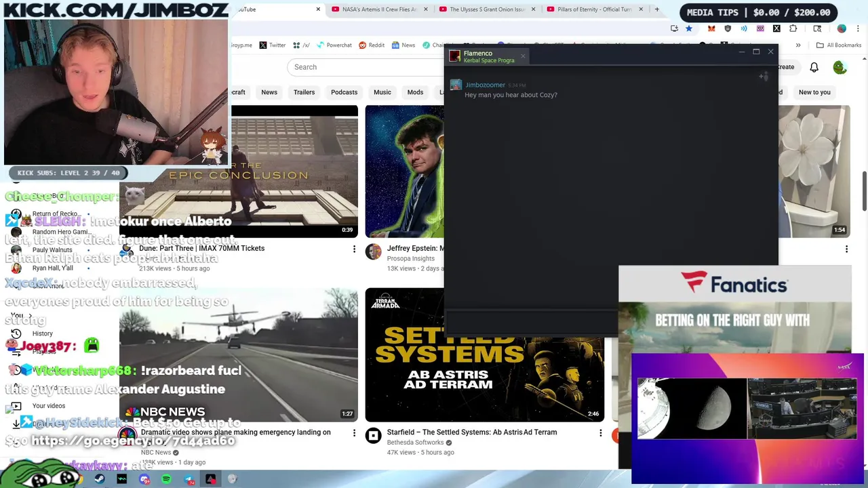Select the Trailers filter chip
The height and width of the screenshot is (488, 868).
click(x=304, y=92)
